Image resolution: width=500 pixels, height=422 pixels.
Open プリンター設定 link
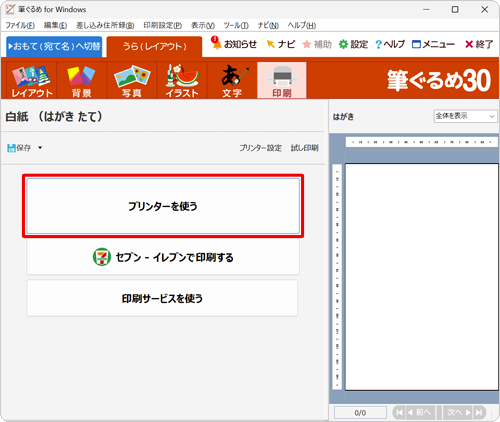point(261,148)
